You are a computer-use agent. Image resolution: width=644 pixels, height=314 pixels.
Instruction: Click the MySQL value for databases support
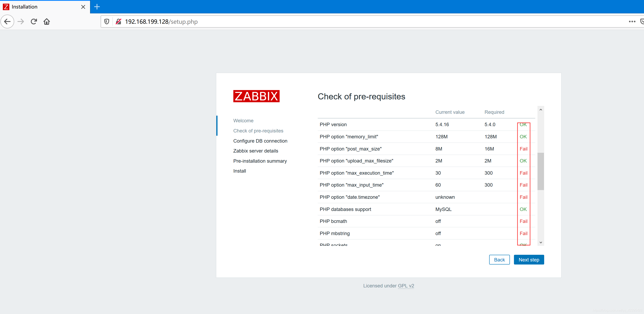pos(443,209)
